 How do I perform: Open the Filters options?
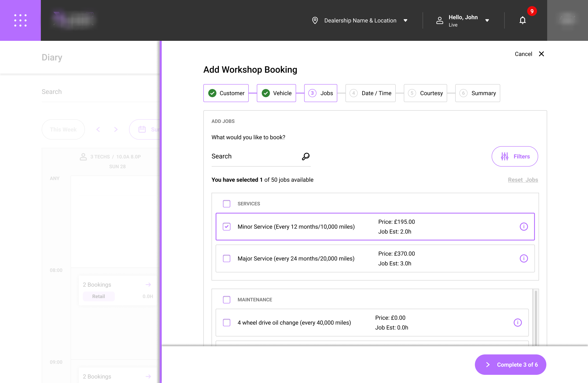click(514, 156)
